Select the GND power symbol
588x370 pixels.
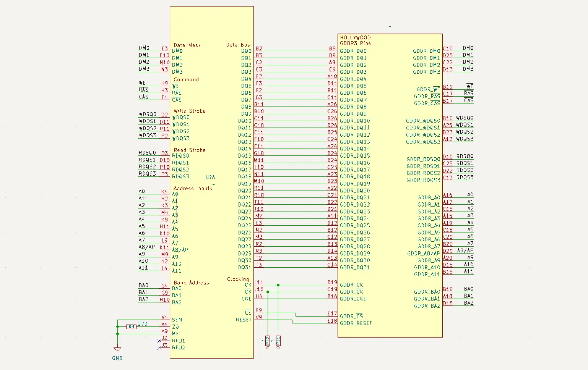(117, 349)
